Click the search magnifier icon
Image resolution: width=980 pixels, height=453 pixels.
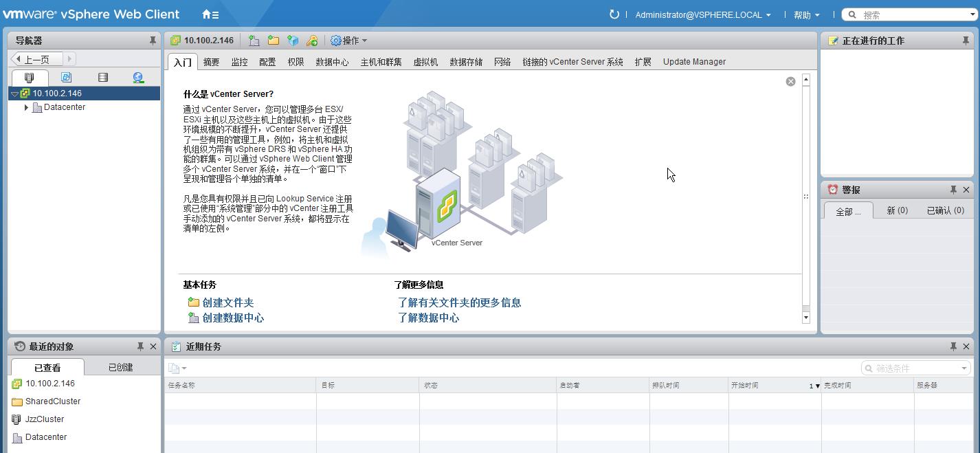tap(852, 14)
